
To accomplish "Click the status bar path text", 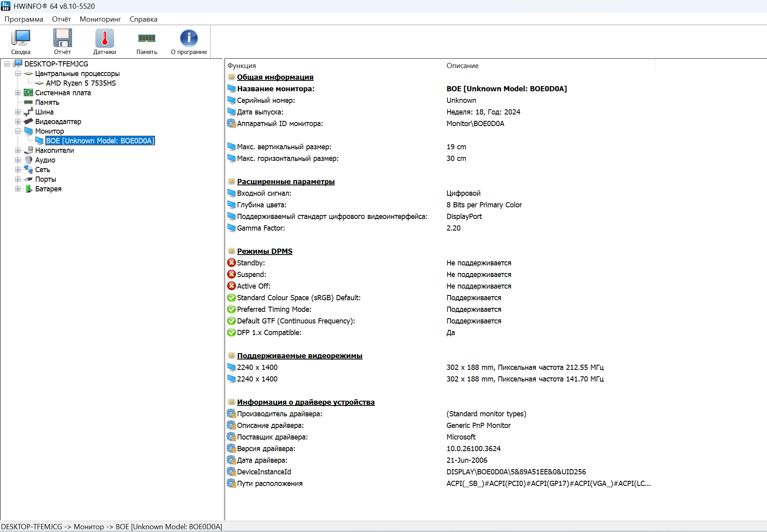I will (112, 527).
